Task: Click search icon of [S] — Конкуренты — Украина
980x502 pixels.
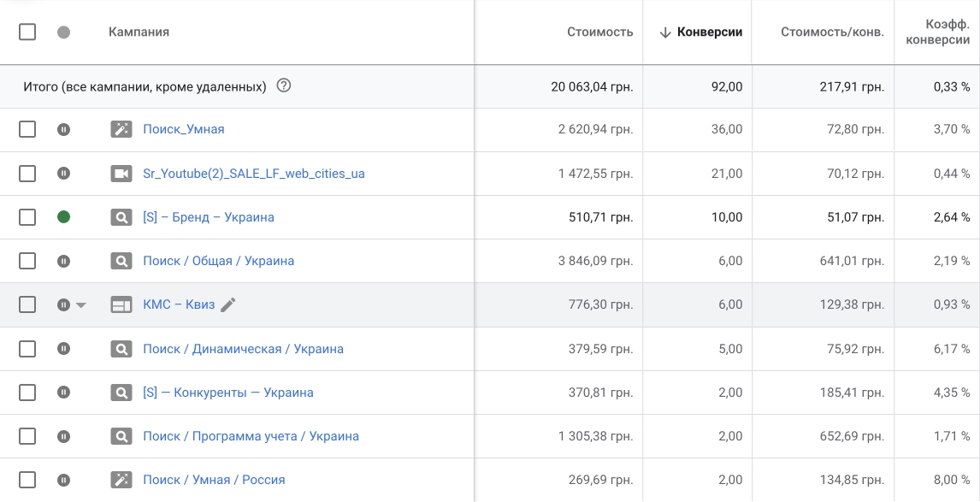Action: point(121,393)
